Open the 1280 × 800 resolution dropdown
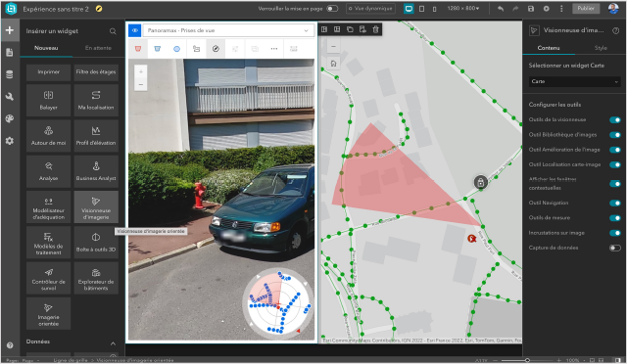Viewport: 627px width, 364px height. tap(463, 9)
